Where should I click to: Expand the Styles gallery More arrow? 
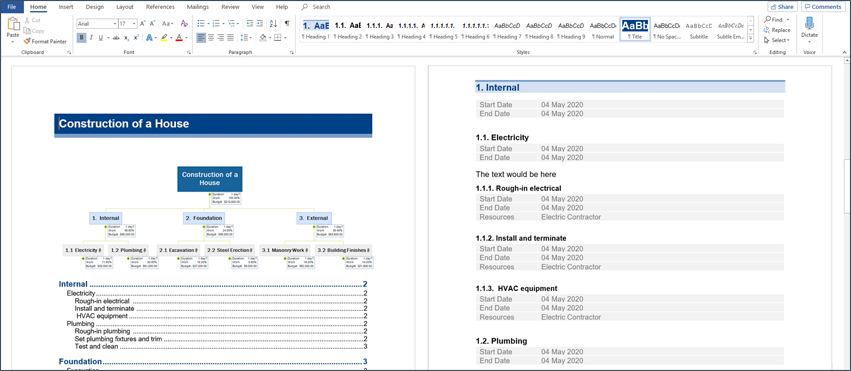tap(750, 39)
